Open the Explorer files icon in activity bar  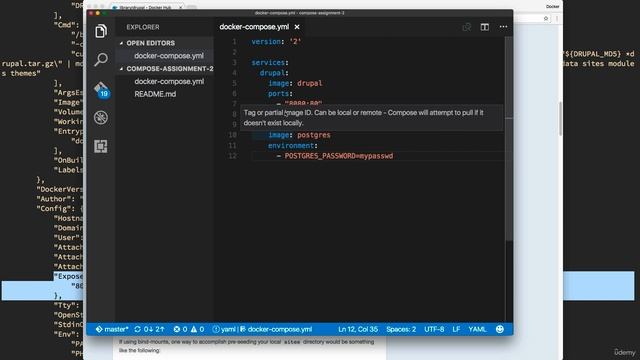coord(101,31)
